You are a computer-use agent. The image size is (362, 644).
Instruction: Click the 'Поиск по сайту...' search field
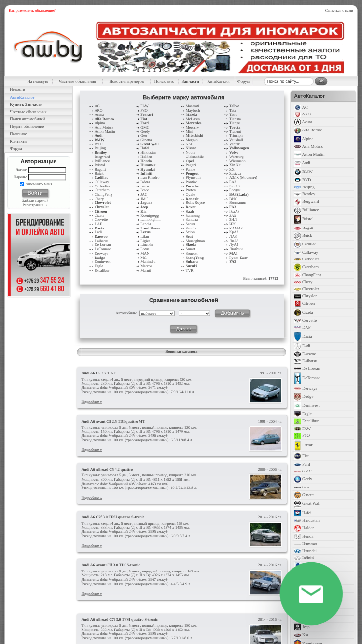tap(289, 81)
